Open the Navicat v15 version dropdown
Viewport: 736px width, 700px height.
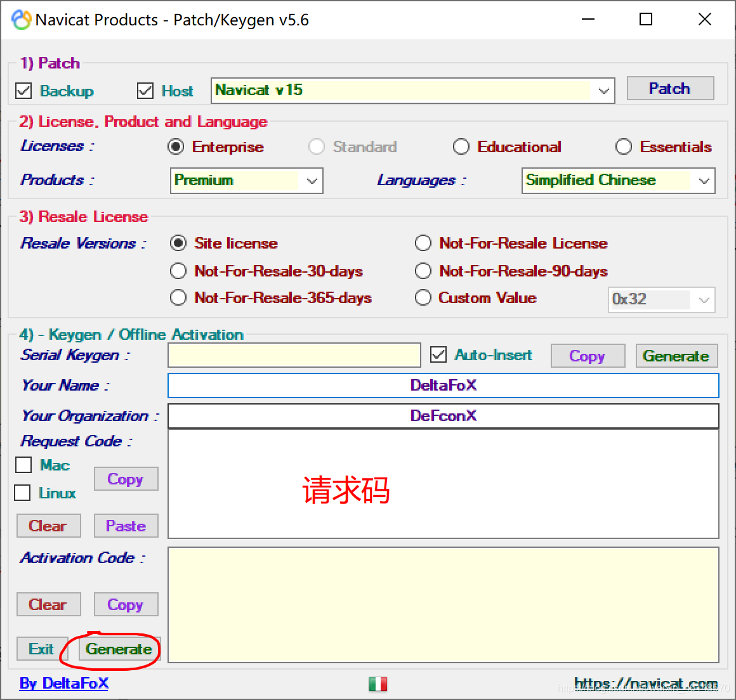click(412, 91)
